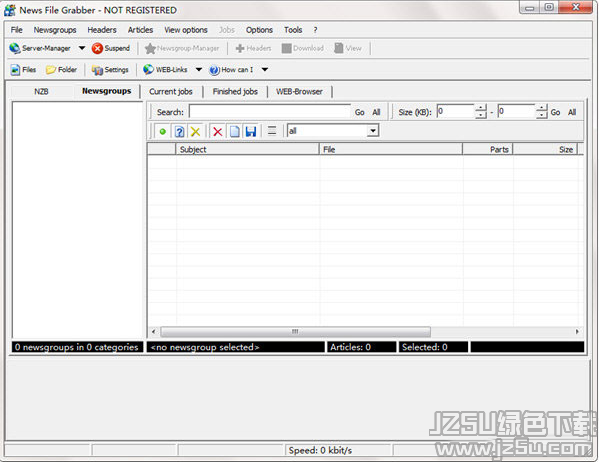Screen dimensions: 599x462
Task: Click the 'Speed: 0 kbit/s' status field
Action: (338, 450)
